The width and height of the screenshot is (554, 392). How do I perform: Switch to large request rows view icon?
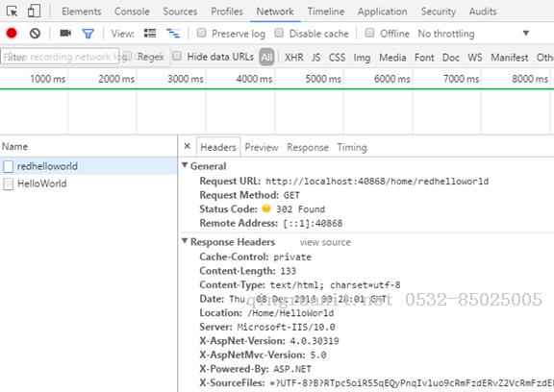click(x=150, y=34)
